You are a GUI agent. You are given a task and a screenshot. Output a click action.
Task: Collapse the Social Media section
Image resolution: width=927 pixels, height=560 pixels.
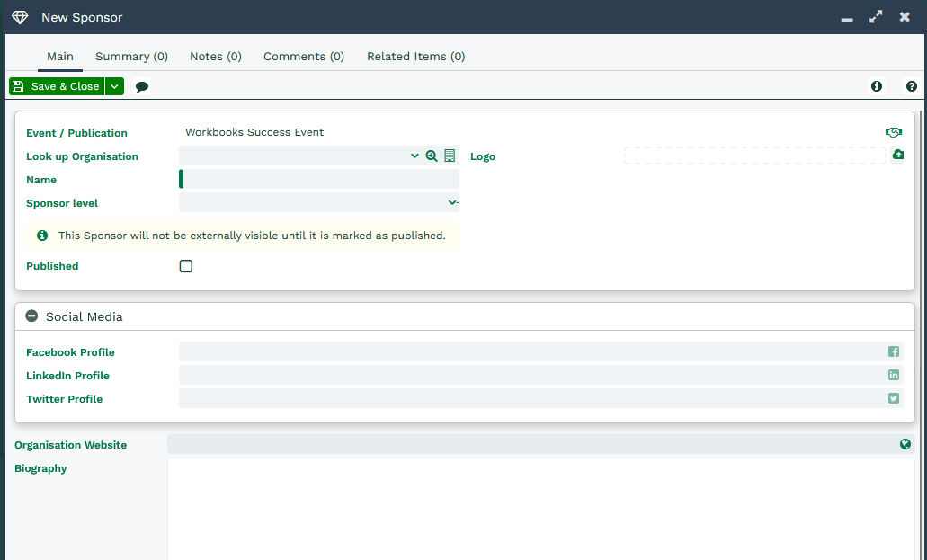pos(32,316)
